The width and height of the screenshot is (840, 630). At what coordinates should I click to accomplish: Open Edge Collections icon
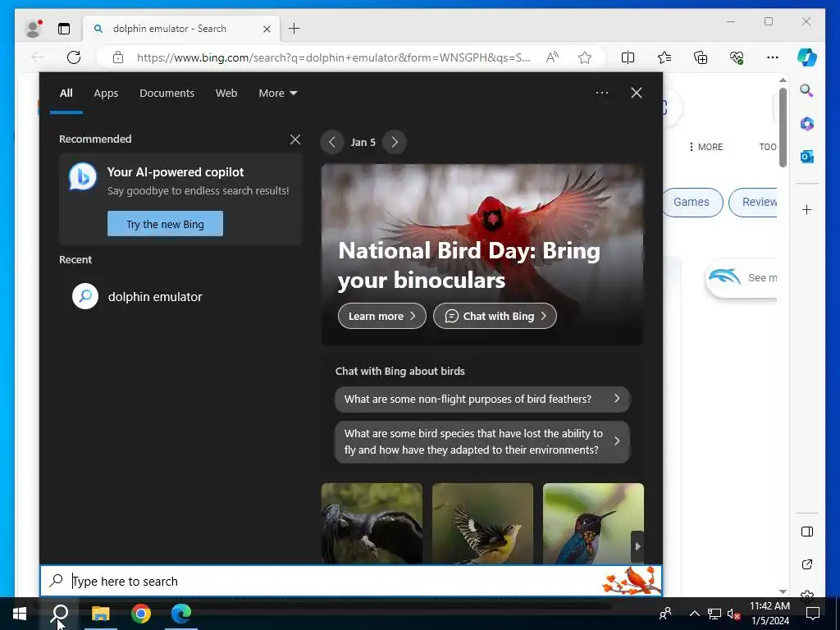pos(701,57)
